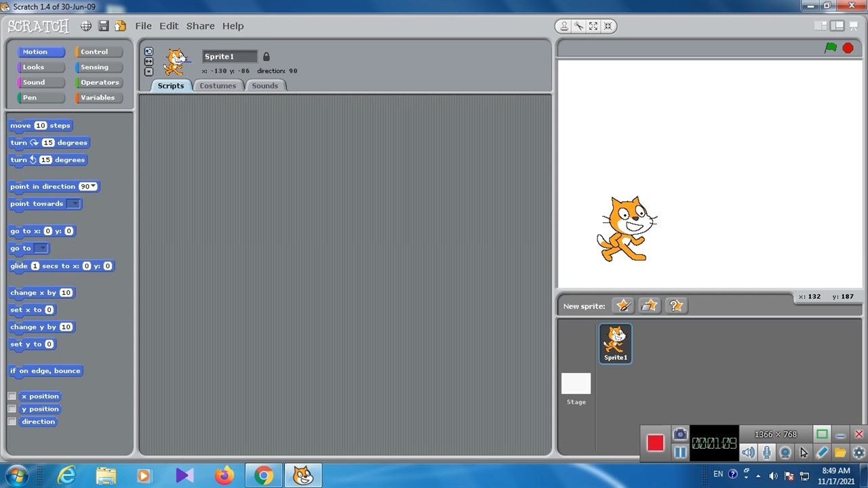Paint a new sprite with star-brush icon

coord(623,306)
